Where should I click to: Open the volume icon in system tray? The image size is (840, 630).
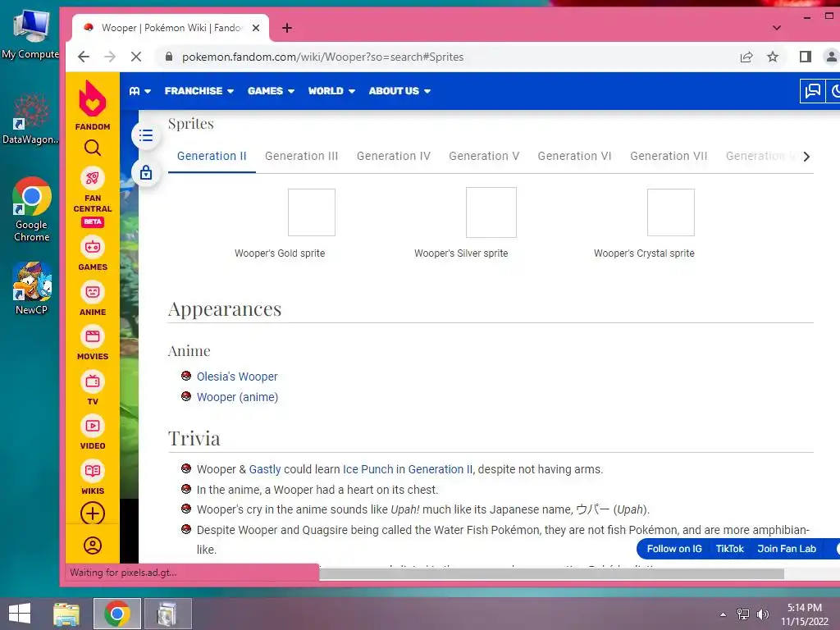(763, 614)
